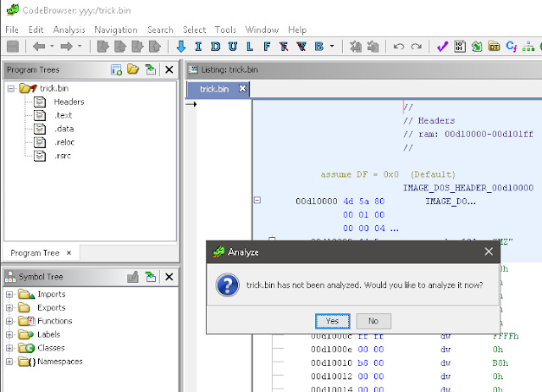Open the Data Type Manager icon

pyautogui.click(x=494, y=47)
